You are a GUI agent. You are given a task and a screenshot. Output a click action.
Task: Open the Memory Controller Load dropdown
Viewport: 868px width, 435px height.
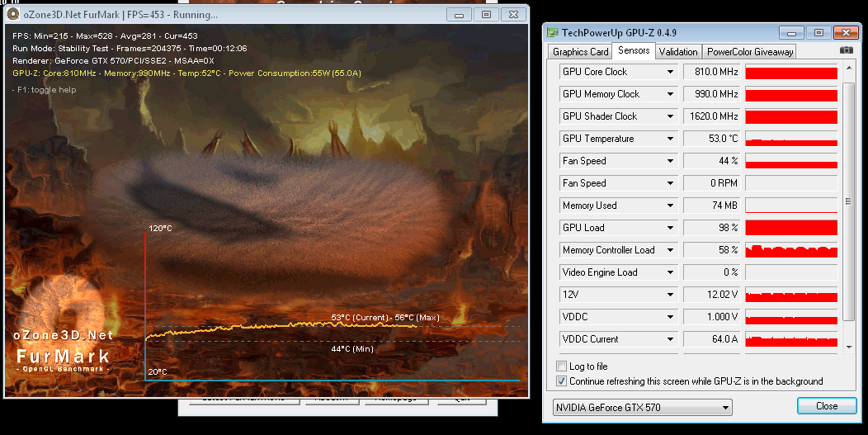670,250
